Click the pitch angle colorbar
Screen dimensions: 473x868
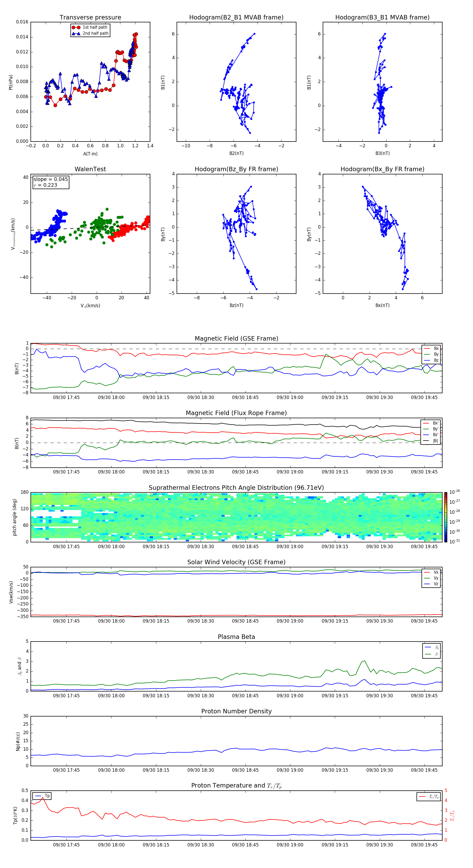point(446,517)
